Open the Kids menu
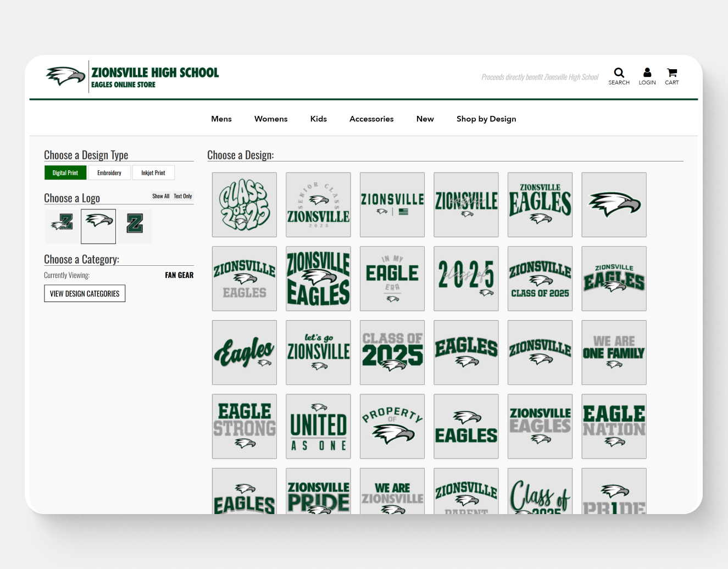 click(x=319, y=119)
